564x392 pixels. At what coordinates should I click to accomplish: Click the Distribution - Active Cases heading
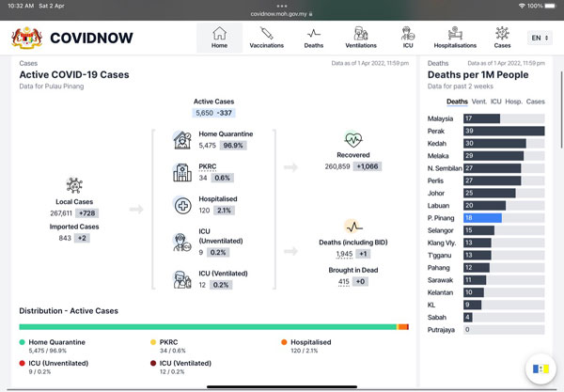69,311
